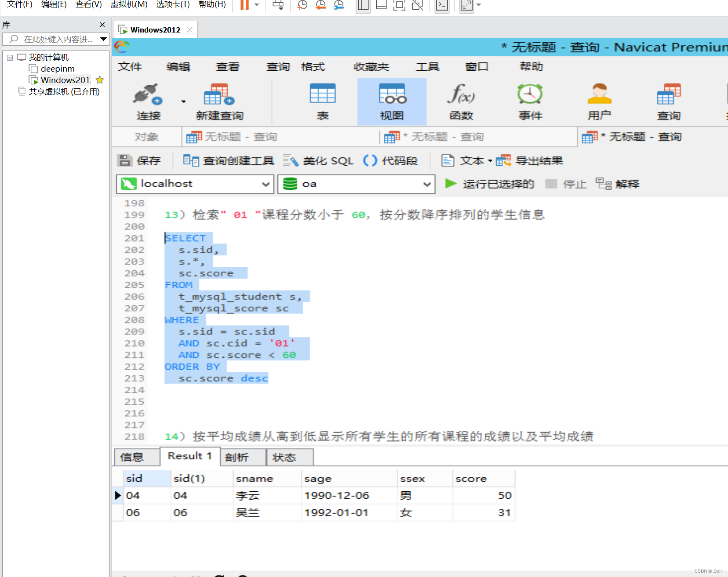
Task: Open the Table (表) objects icon
Action: point(322,93)
